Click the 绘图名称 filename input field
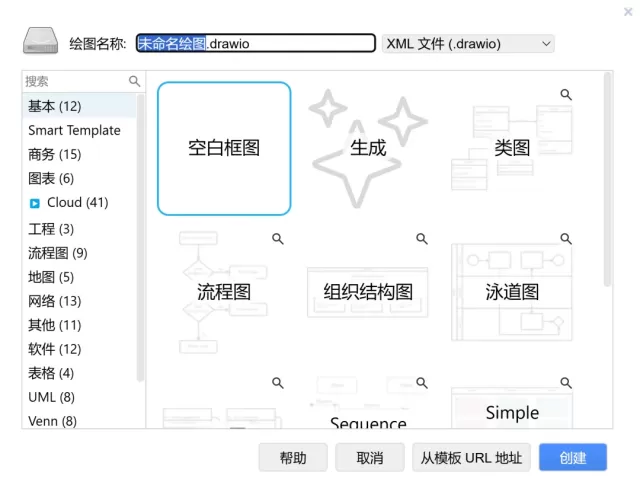 click(256, 43)
